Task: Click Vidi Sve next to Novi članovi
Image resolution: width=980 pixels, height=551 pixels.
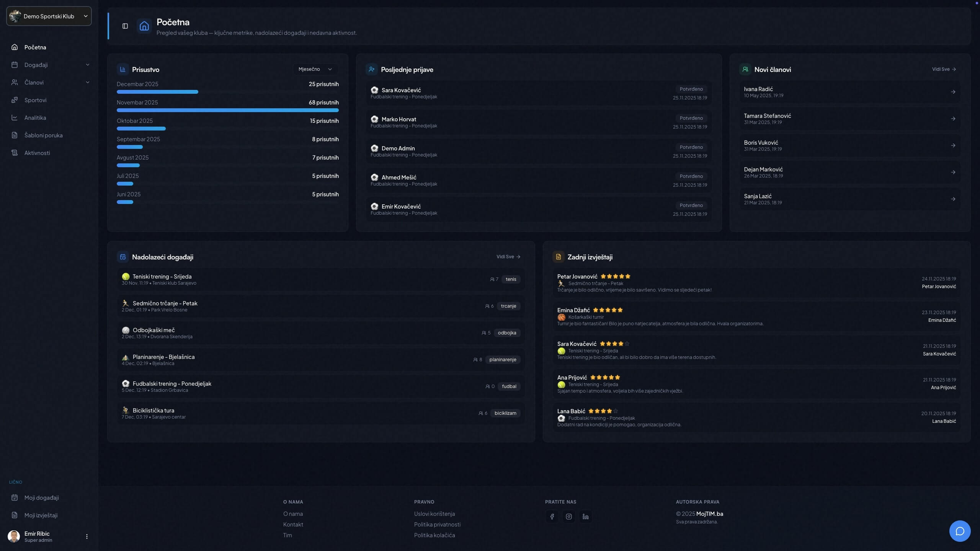Action: [x=943, y=69]
